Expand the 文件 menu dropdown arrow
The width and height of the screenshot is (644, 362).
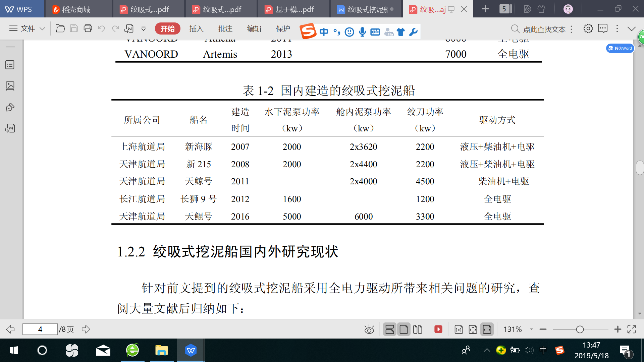pos(42,29)
